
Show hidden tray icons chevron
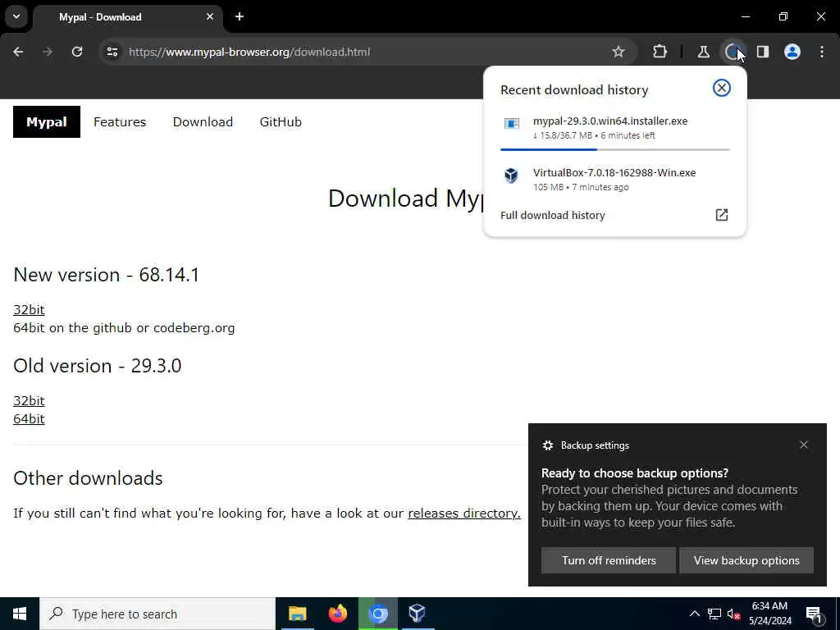[694, 614]
